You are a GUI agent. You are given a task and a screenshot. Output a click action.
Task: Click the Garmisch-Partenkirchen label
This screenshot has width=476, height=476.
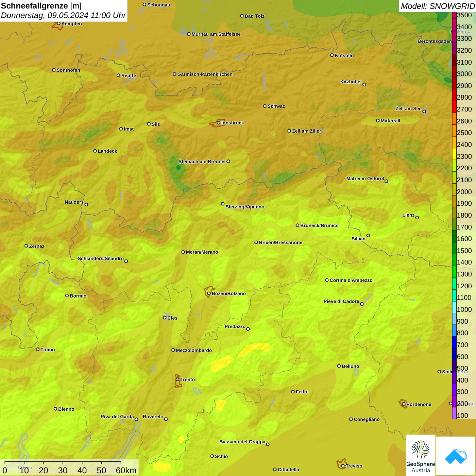point(205,74)
